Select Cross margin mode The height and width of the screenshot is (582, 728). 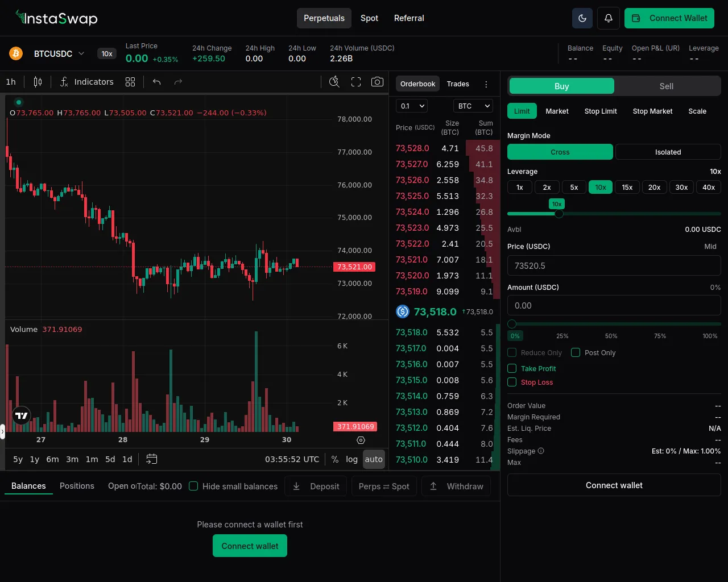(x=560, y=152)
